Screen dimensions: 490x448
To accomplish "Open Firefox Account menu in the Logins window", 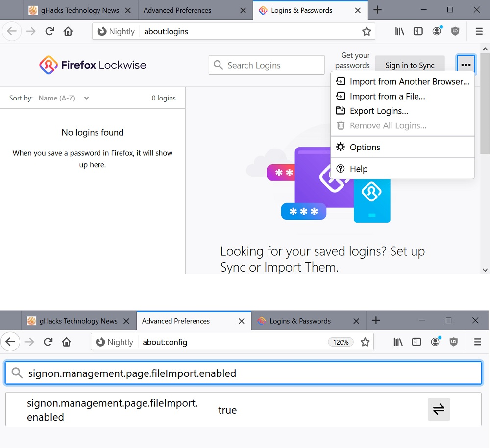I will (437, 31).
